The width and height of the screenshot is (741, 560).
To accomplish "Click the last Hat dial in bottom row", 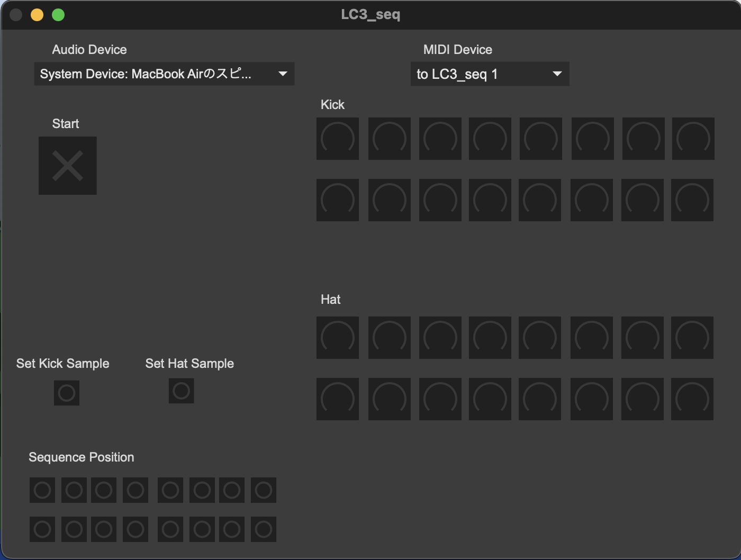I will click(692, 399).
